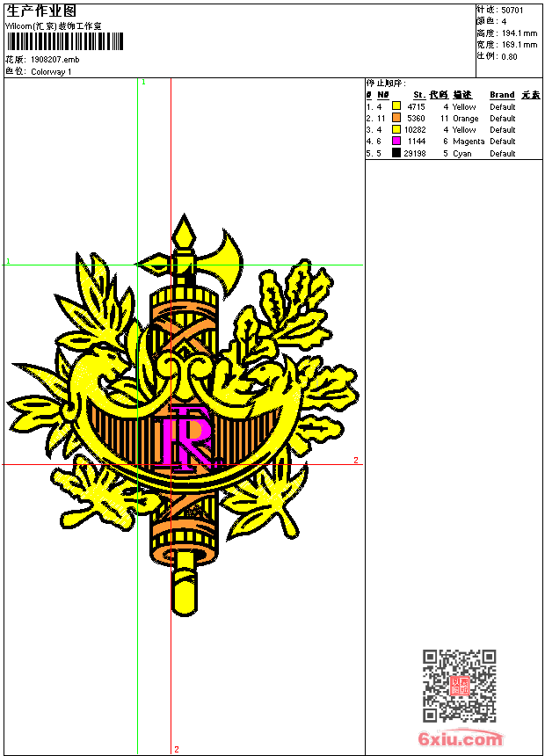Click the design file name 1908207.emb
Image resolution: width=545 pixels, height=756 pixels.
pyautogui.click(x=55, y=59)
